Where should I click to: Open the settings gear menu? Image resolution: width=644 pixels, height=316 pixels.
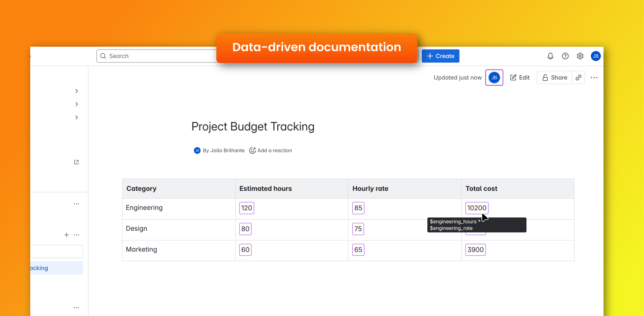tap(580, 56)
